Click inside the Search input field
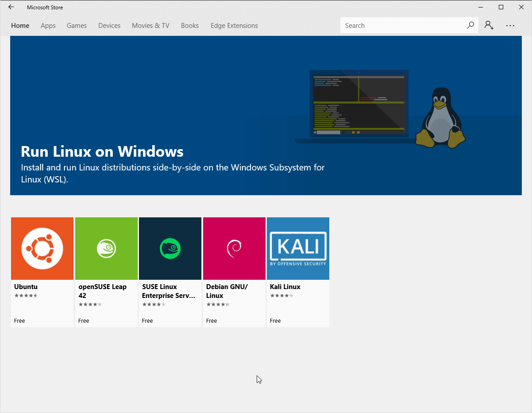Viewport: 532px width, 413px height. click(x=398, y=25)
